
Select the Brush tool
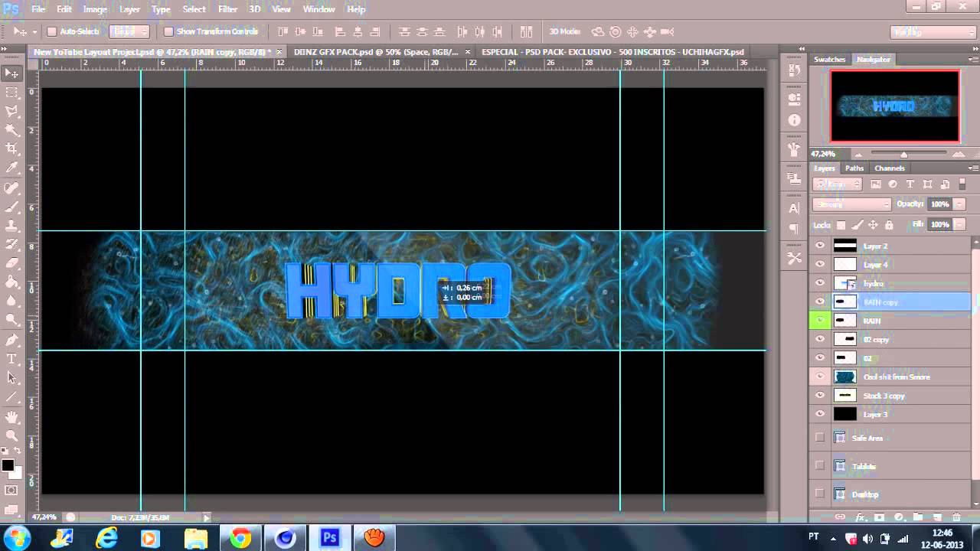[x=11, y=207]
